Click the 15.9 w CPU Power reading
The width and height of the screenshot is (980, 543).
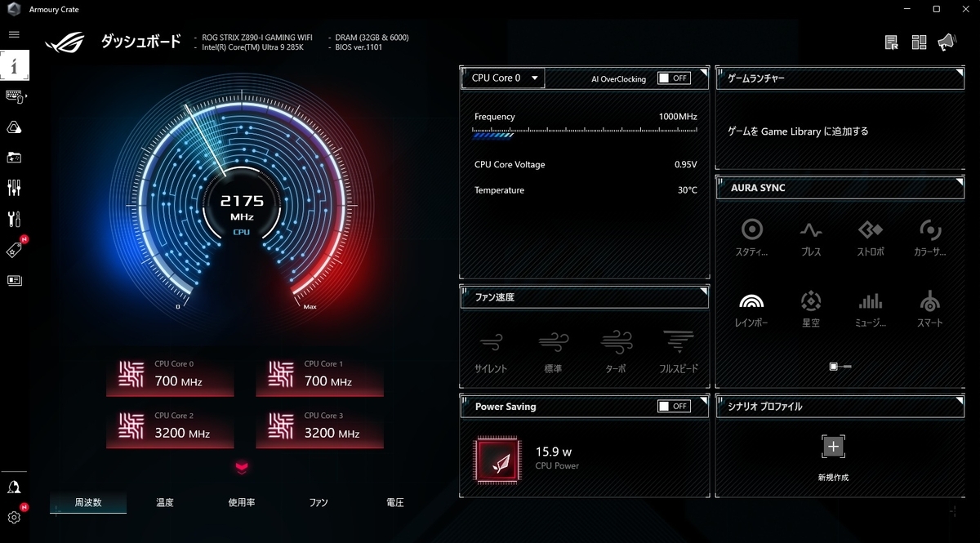click(554, 452)
